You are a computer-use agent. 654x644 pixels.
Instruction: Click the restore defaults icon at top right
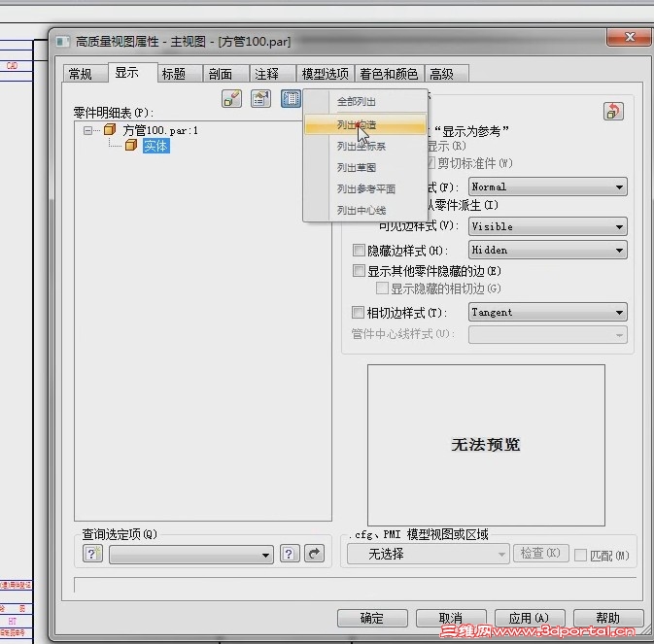tap(613, 112)
